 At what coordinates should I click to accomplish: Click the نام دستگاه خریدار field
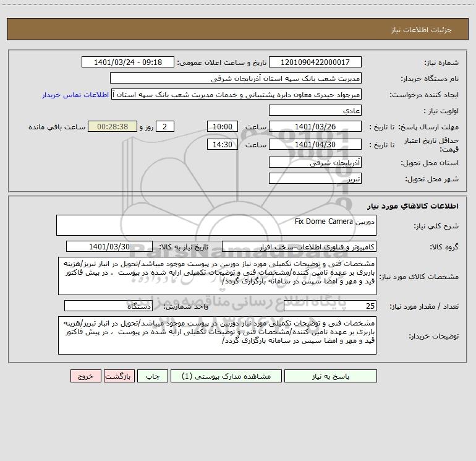click(x=236, y=78)
